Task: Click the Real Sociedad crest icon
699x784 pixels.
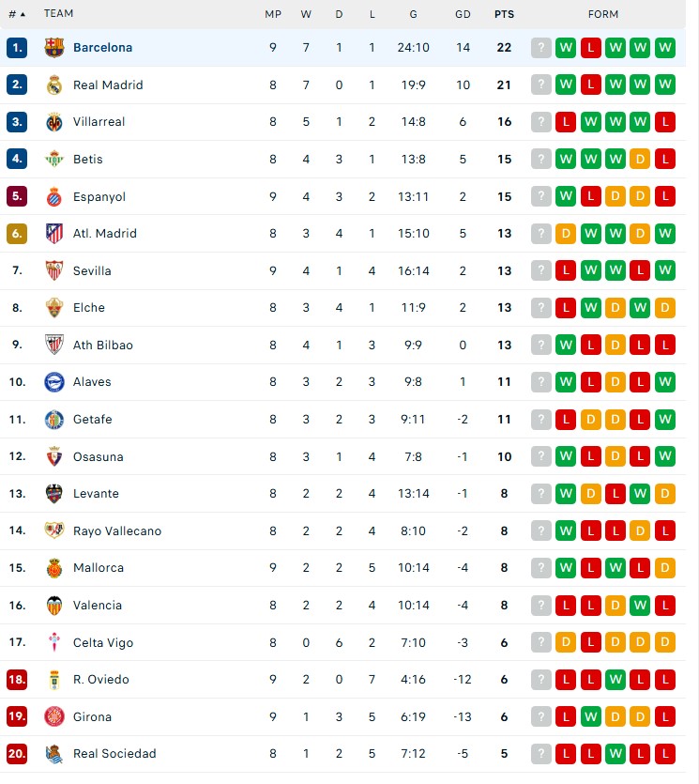Action: pyautogui.click(x=54, y=753)
